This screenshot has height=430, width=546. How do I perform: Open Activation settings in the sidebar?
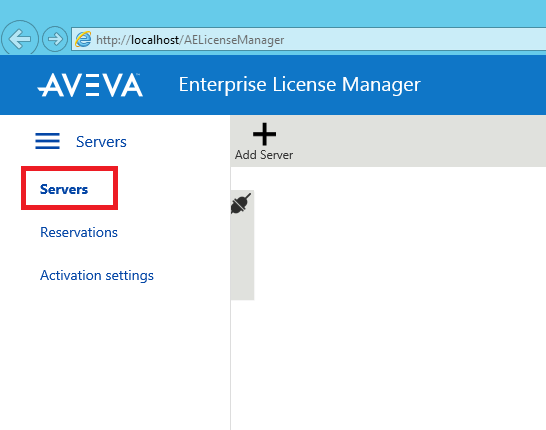click(x=97, y=275)
